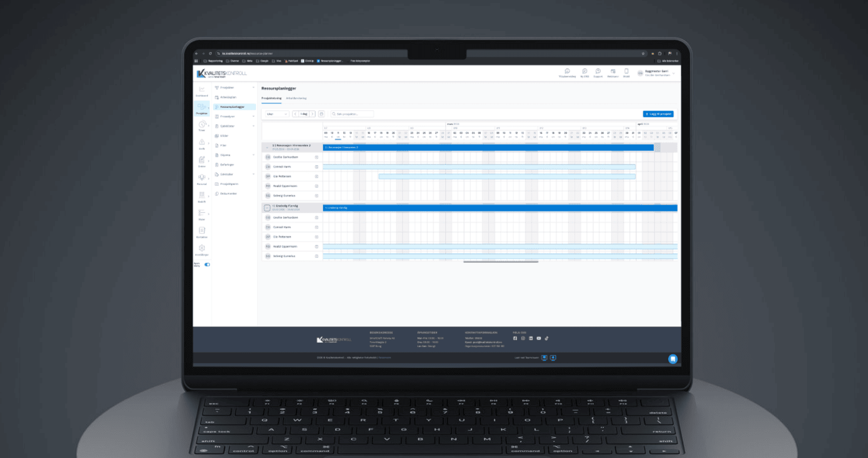
Task: Open the calendar date picker icon
Action: (321, 114)
